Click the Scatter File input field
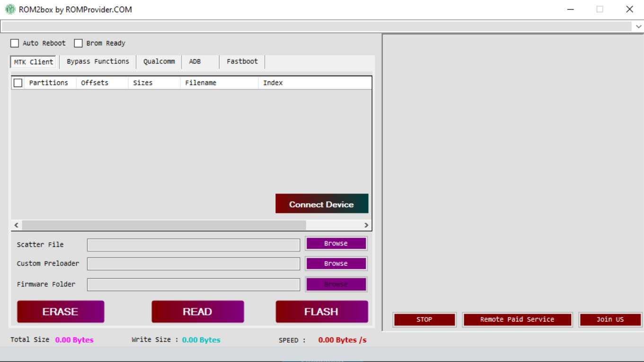The width and height of the screenshot is (644, 362). 193,244
